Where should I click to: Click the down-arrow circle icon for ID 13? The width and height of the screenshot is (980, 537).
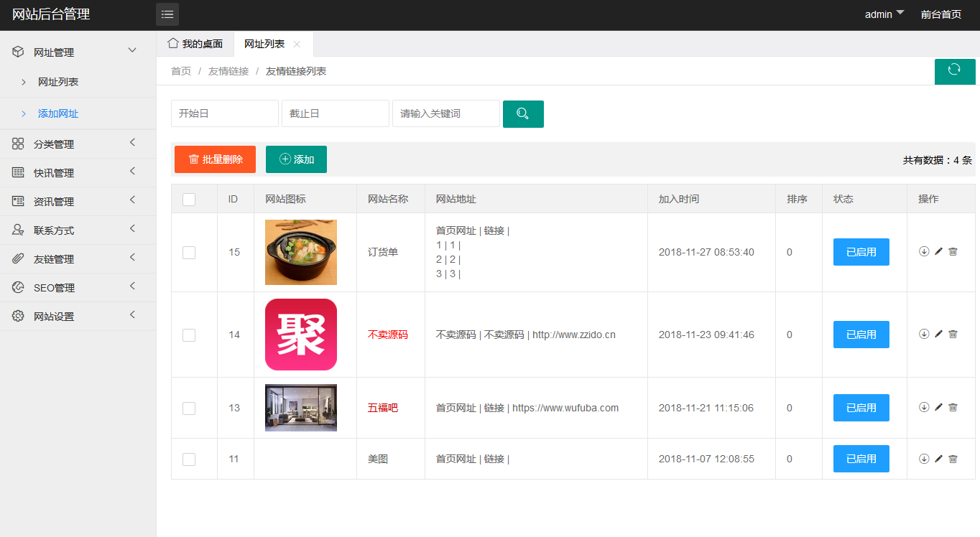coord(924,408)
